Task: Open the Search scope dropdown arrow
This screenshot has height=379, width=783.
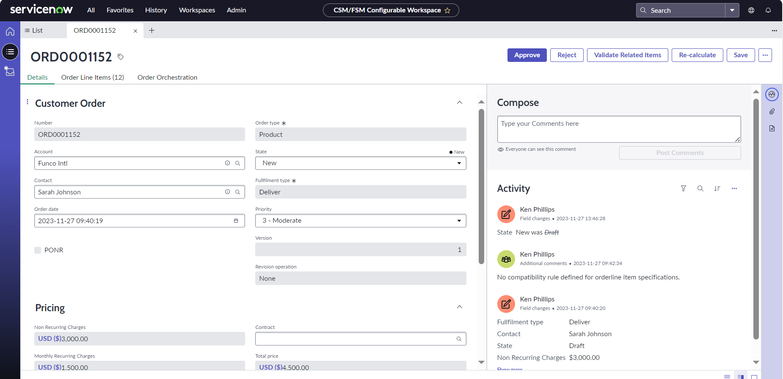Action: (x=732, y=10)
